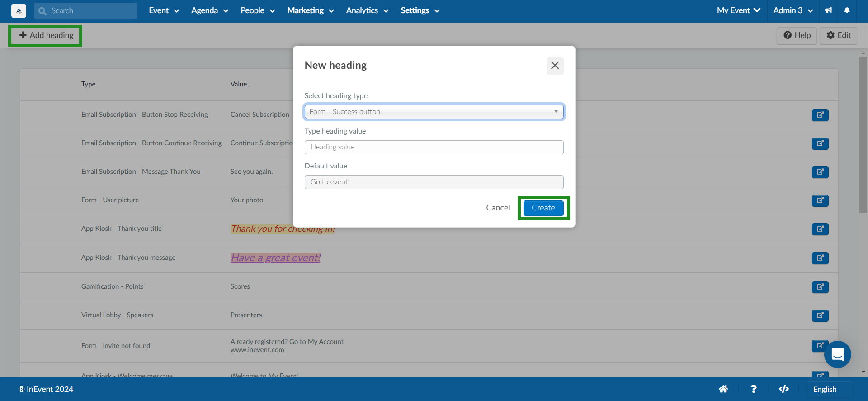The width and height of the screenshot is (868, 401).
Task: Expand the My Event dropdown
Action: pyautogui.click(x=738, y=10)
